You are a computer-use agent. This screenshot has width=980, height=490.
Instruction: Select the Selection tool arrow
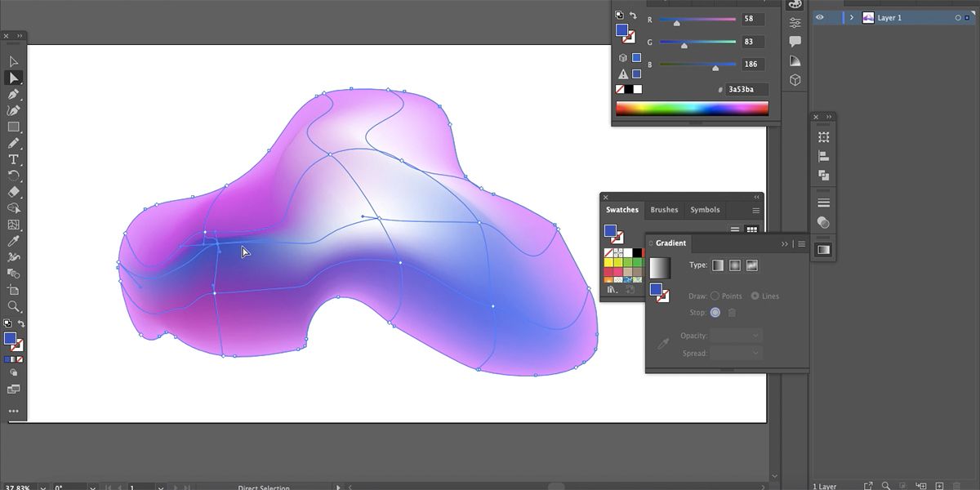(13, 61)
